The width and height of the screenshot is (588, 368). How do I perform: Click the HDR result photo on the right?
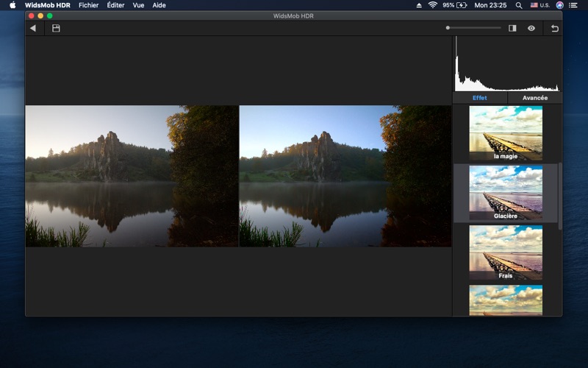345,176
